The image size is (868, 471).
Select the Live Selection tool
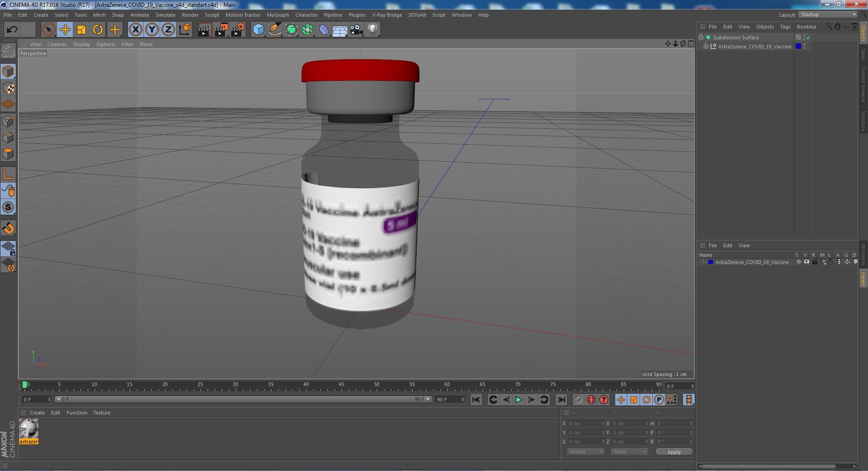(x=48, y=30)
